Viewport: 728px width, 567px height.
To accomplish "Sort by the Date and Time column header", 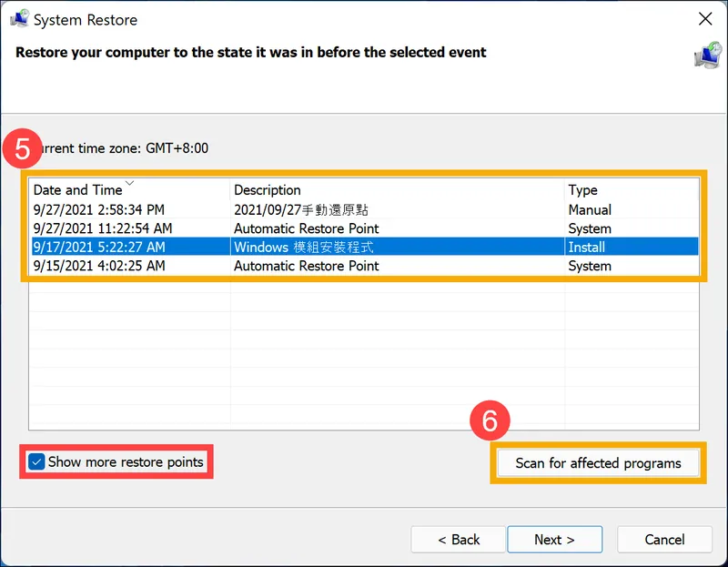I will [78, 190].
